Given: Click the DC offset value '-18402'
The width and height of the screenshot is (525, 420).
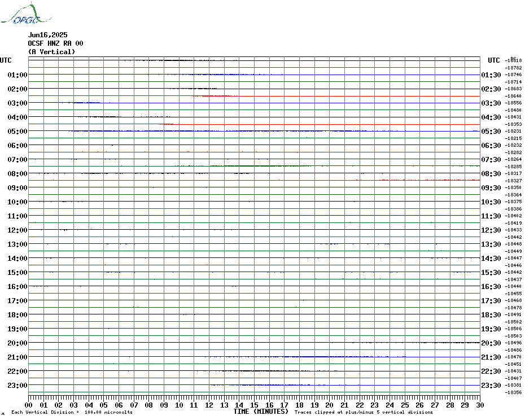Looking at the screenshot, I should point(513,216).
